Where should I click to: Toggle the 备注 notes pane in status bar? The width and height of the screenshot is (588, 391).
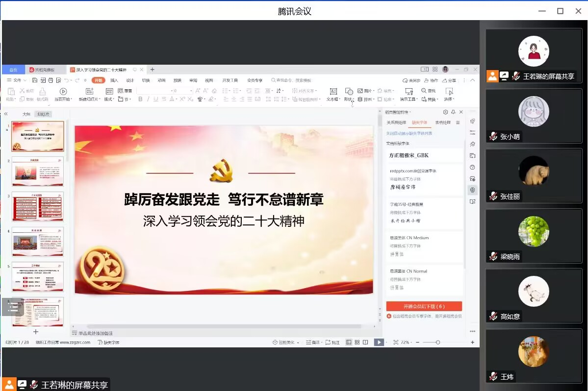313,342
